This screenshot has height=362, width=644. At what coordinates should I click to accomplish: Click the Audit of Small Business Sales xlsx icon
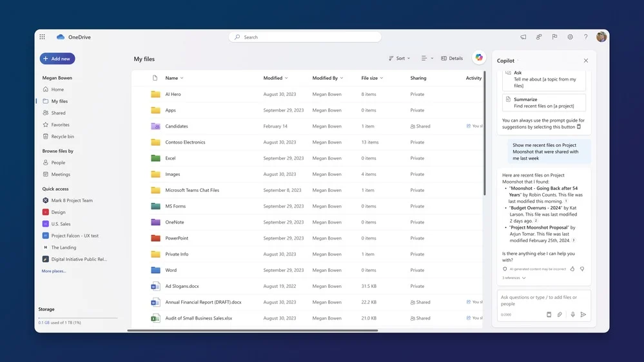coord(155,318)
